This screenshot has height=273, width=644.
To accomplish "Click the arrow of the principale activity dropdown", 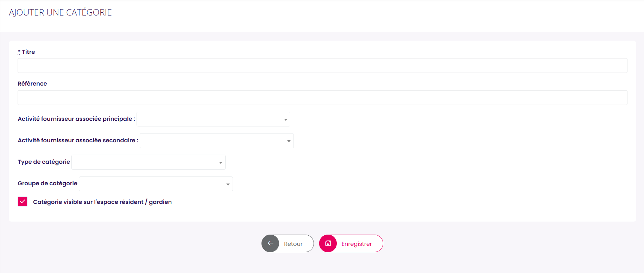I will click(x=286, y=119).
